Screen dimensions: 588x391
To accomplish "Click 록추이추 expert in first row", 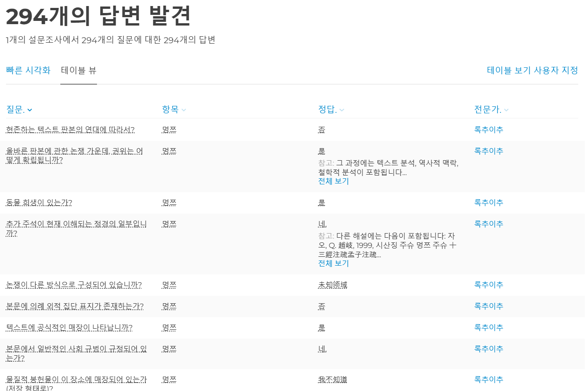I will (x=488, y=130).
